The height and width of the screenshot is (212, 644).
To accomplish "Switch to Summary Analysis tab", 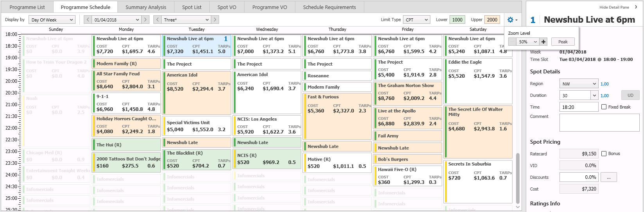I will pos(146,7).
